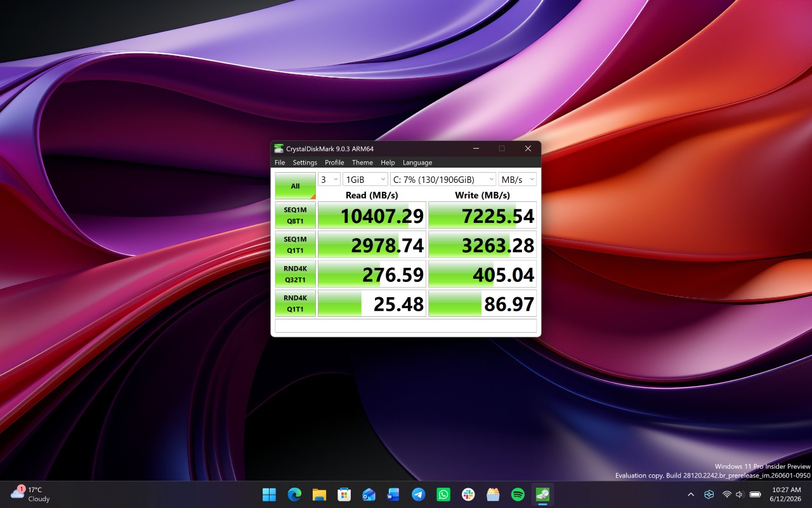Open the Settings menu
The width and height of the screenshot is (812, 508).
[x=304, y=163]
